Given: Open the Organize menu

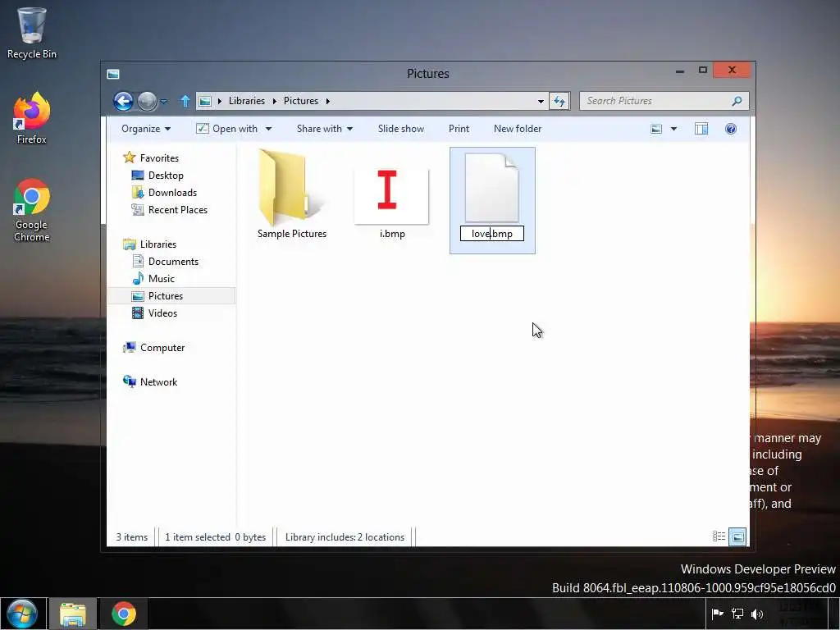Looking at the screenshot, I should pos(146,129).
